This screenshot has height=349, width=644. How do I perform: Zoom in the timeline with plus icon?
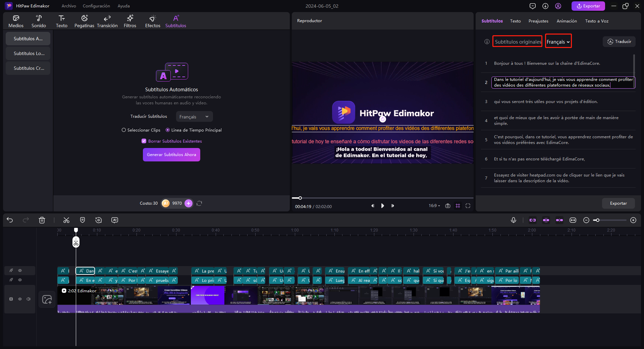[x=633, y=220]
